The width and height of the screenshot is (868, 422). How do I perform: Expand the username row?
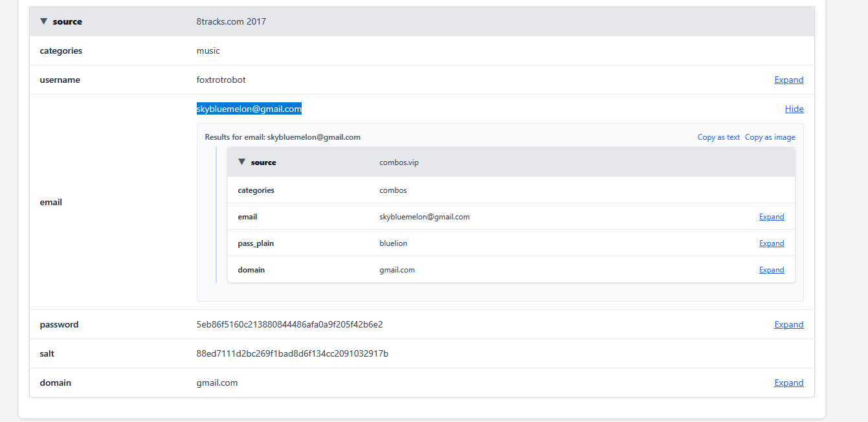788,80
